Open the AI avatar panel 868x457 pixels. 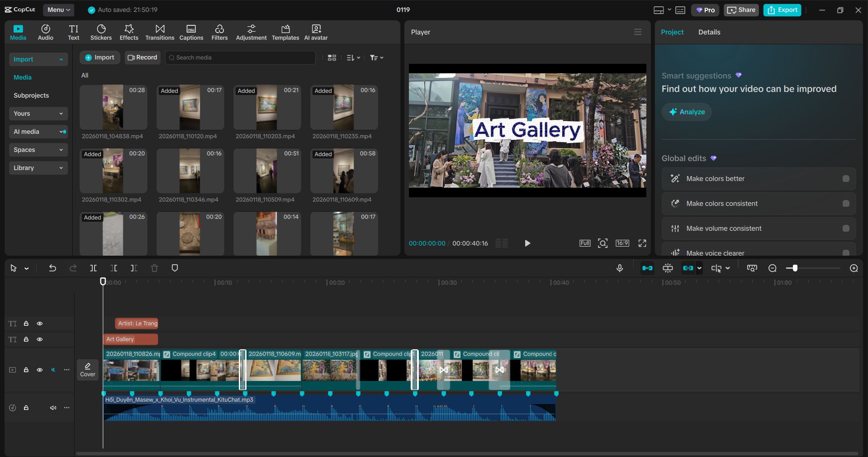316,33
